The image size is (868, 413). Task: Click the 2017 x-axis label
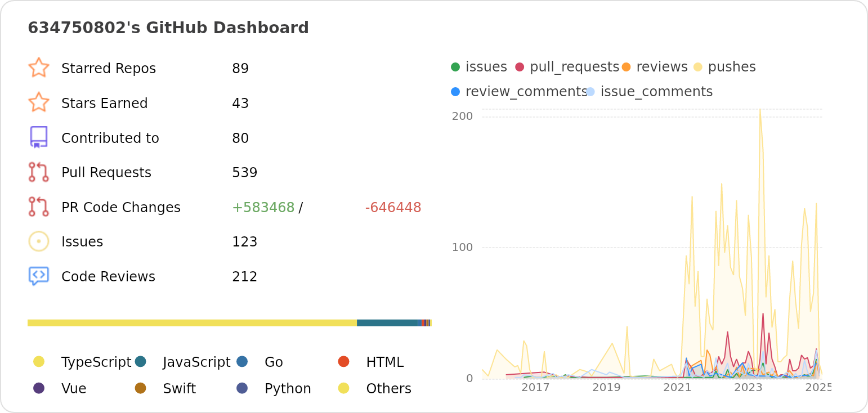click(x=535, y=388)
